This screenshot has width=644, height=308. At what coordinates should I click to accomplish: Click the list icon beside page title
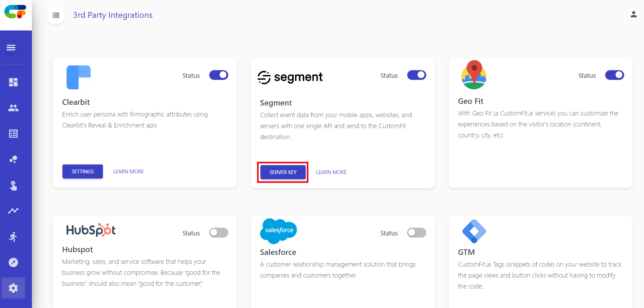(x=56, y=15)
